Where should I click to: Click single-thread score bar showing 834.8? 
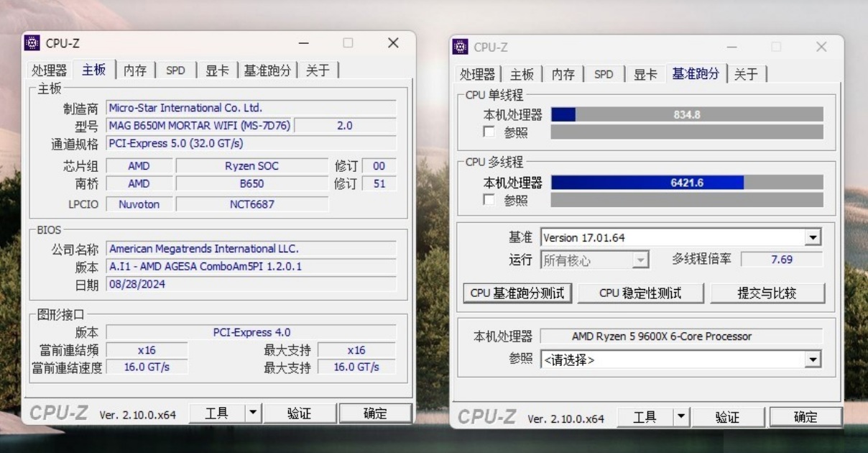(x=687, y=114)
